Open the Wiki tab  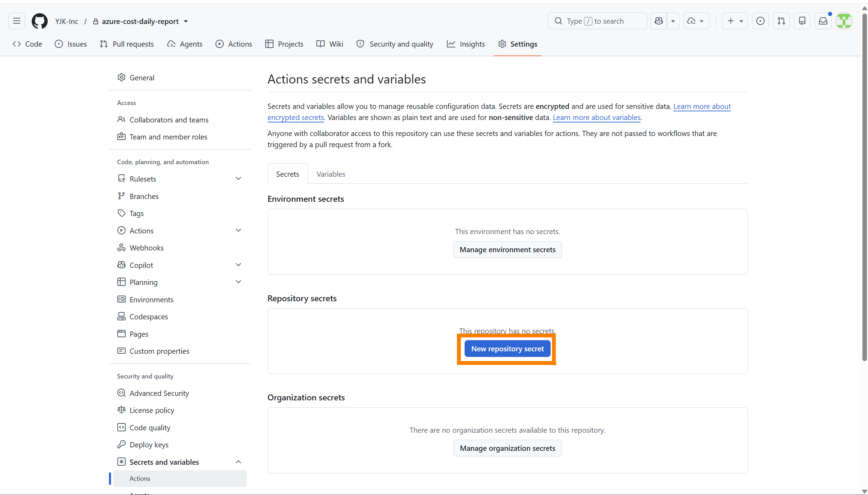330,44
